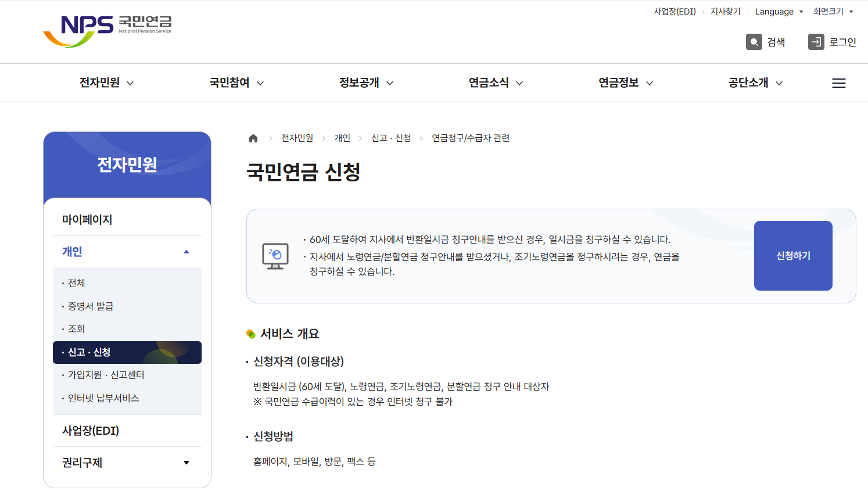Click the 로그인 login icon
The width and height of the screenshot is (868, 490).
click(x=817, y=41)
